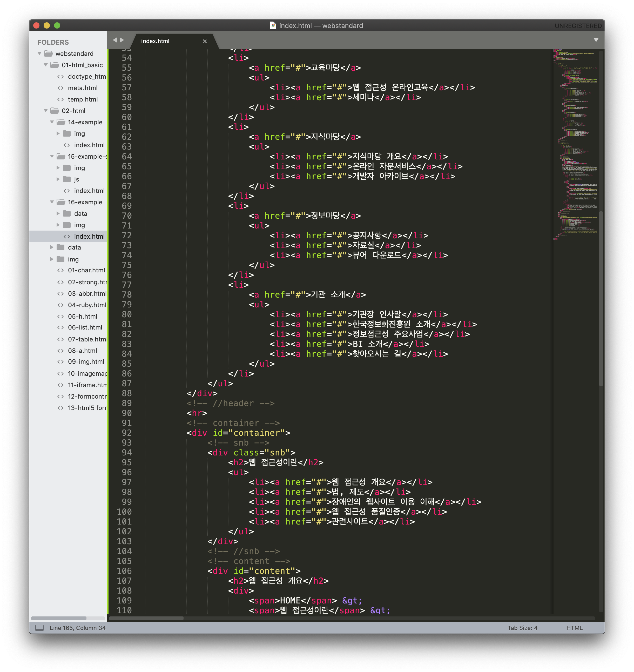
Task: Click file icon next to 08-a.html
Action: point(60,351)
